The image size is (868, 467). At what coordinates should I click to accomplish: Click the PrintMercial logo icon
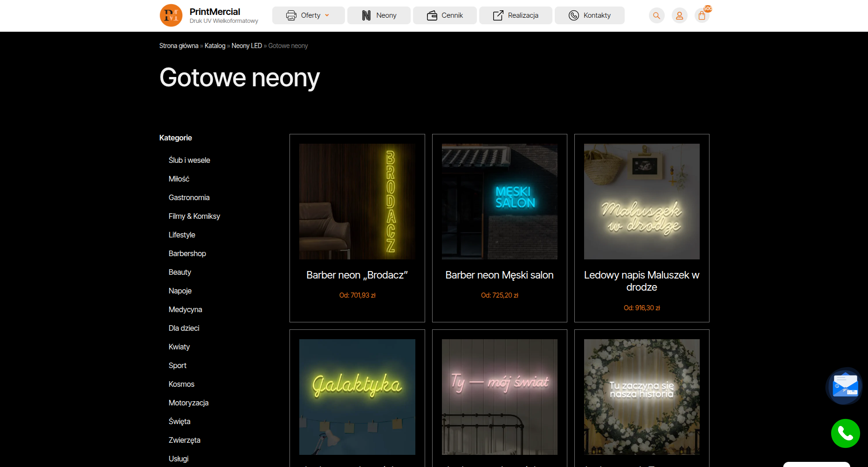point(171,15)
